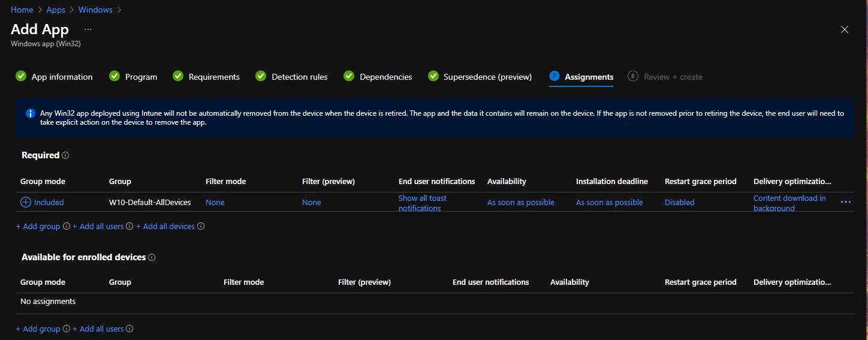
Task: Click the Required section heading
Action: click(40, 155)
